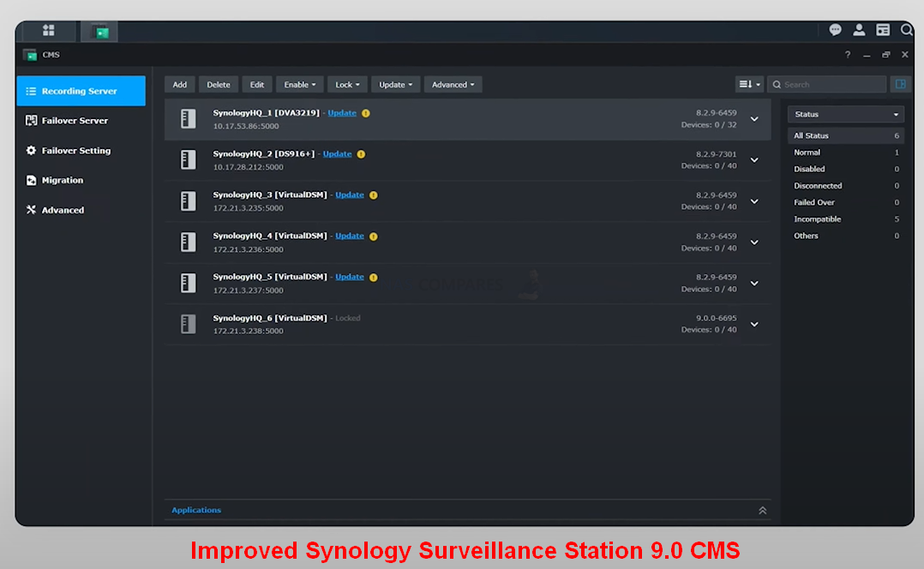Open the user account icon
This screenshot has height=569, width=924.
pos(859,30)
